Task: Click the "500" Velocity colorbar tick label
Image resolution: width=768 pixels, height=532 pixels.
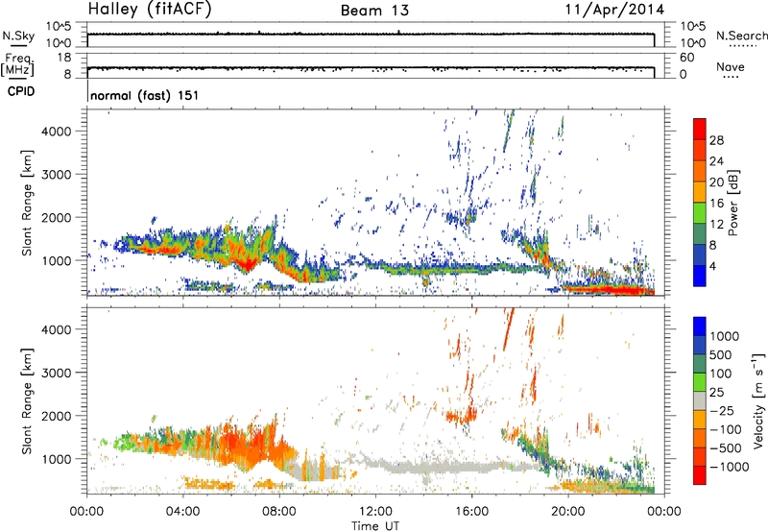Action: 721,355
